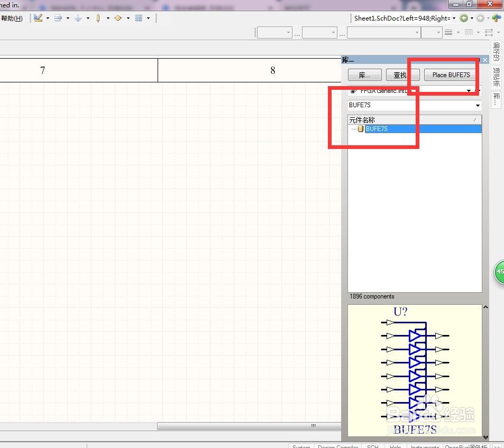This screenshot has height=448, width=504.
Task: Open the second empty formatting combo box
Action: tap(319, 32)
